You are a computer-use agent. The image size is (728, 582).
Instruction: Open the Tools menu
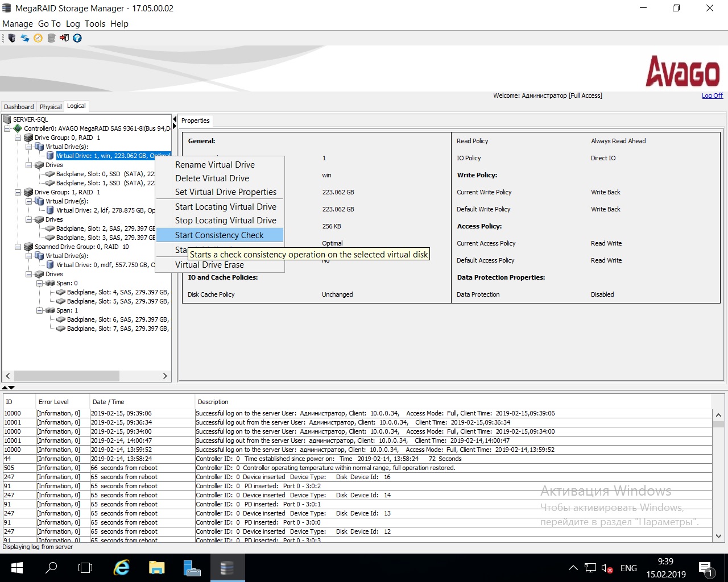[95, 24]
